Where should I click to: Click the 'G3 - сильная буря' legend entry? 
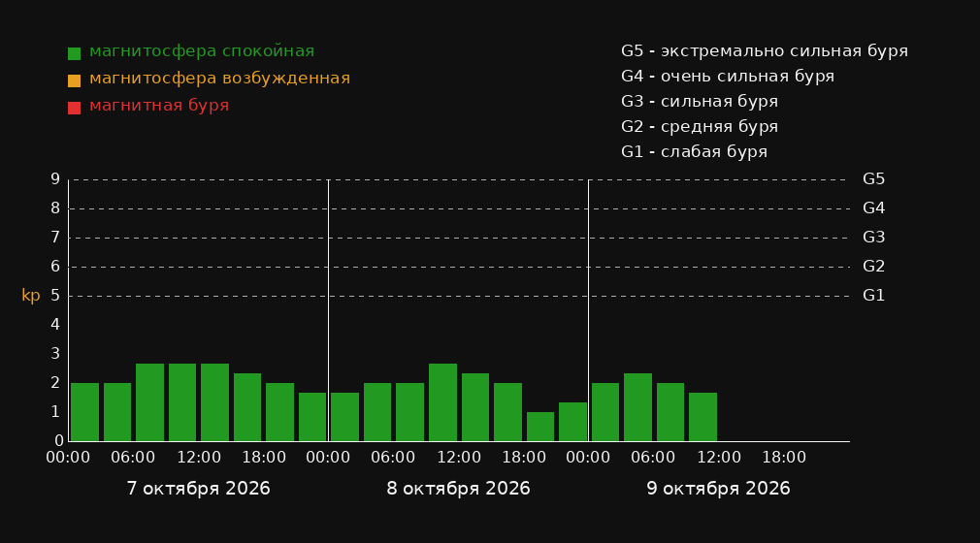[x=700, y=101]
